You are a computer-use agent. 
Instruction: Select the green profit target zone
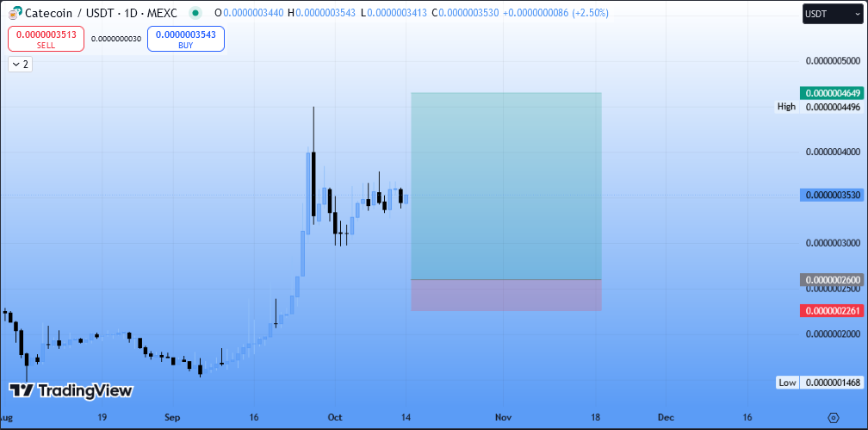pos(506,185)
